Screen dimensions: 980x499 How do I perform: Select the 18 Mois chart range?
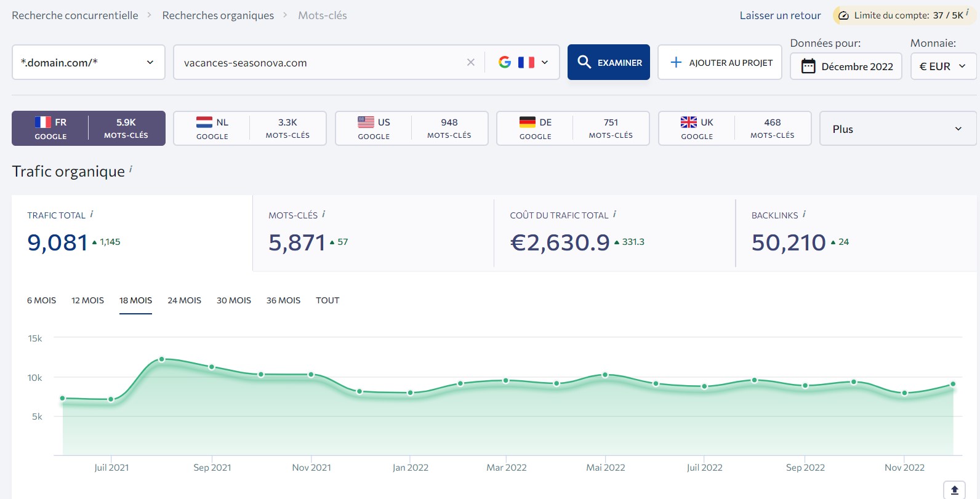click(135, 300)
